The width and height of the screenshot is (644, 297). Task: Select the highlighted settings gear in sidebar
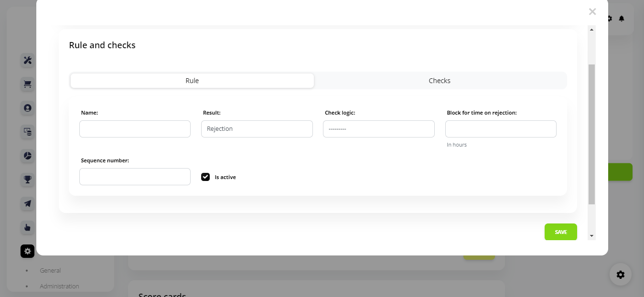[28, 251]
